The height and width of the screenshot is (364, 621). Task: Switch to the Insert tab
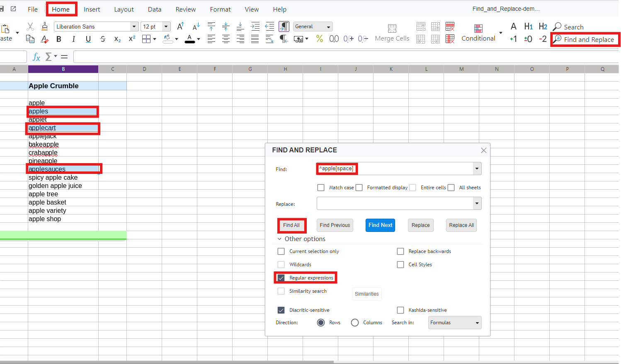[x=92, y=9]
